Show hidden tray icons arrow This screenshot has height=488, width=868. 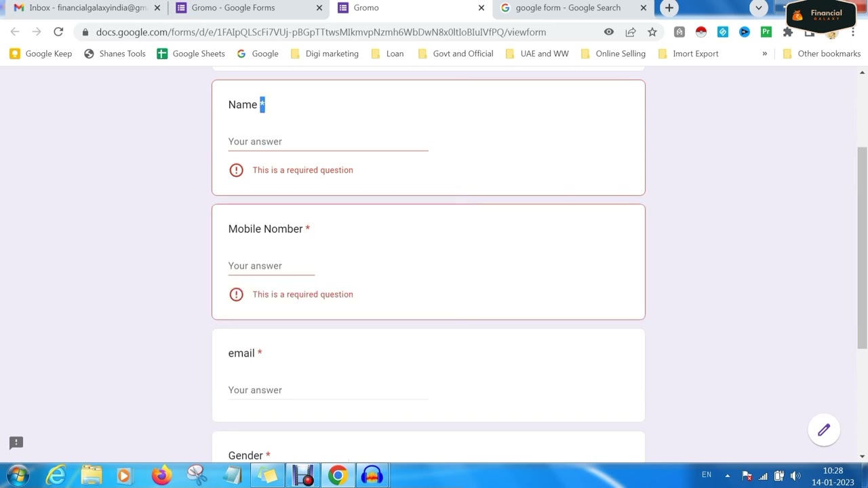(728, 475)
